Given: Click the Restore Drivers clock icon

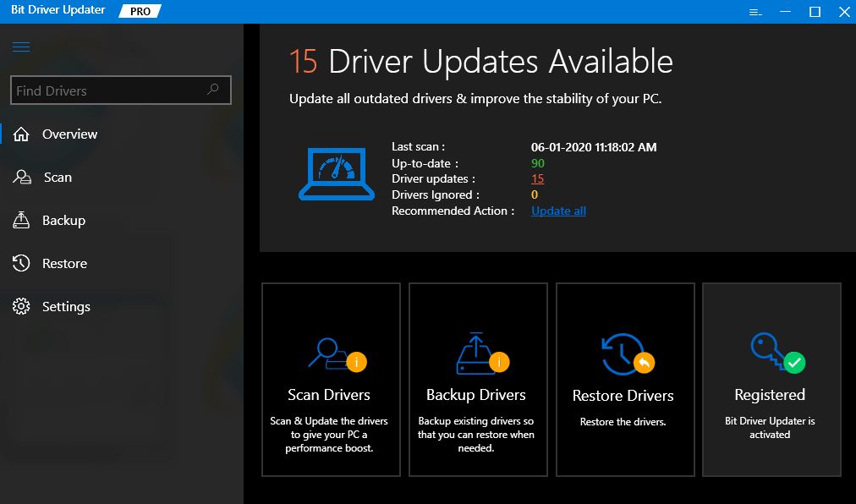Looking at the screenshot, I should pos(628,353).
